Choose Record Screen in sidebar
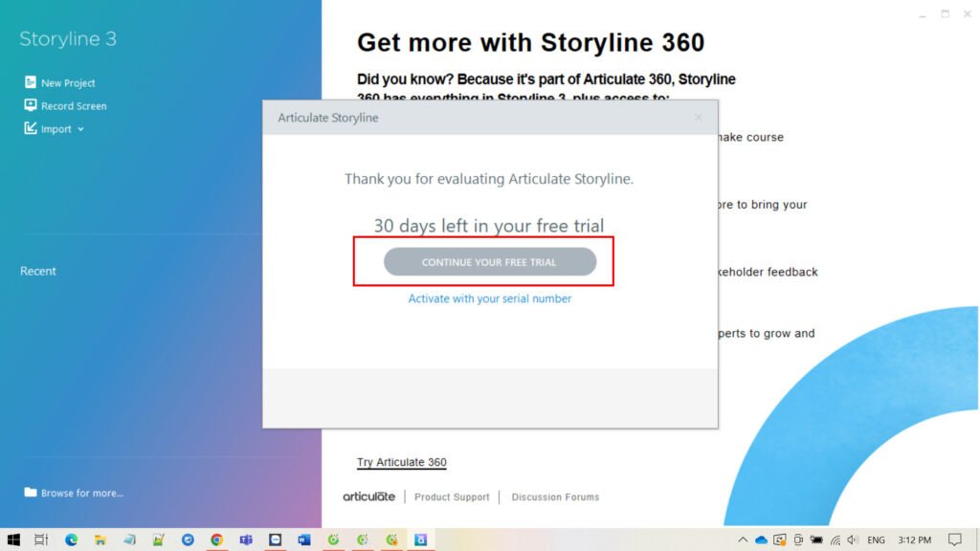The height and width of the screenshot is (551, 980). click(66, 105)
